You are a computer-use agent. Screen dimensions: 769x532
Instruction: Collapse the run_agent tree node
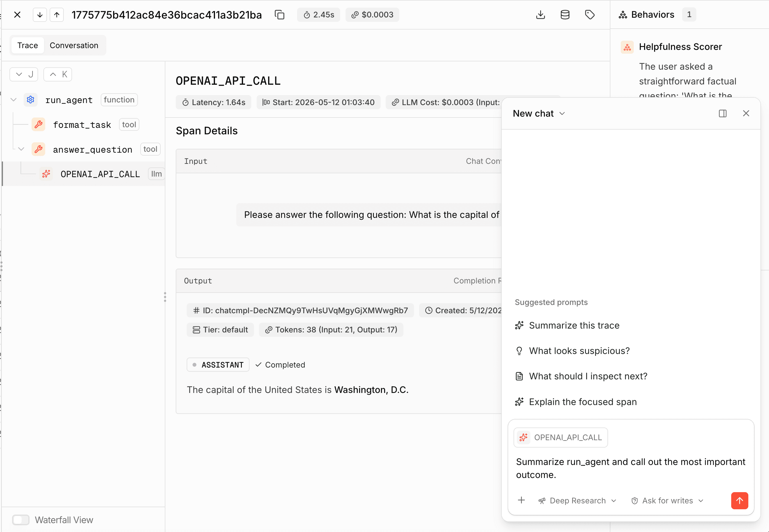click(14, 100)
